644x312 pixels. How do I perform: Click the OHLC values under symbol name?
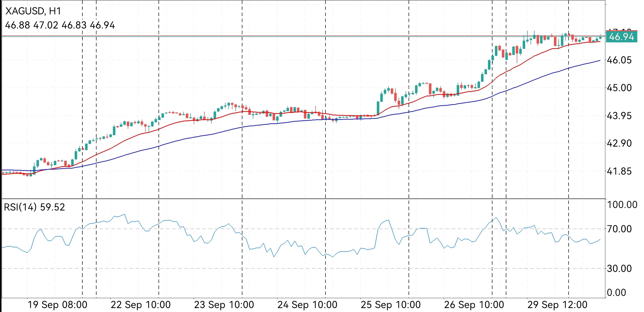click(x=60, y=25)
